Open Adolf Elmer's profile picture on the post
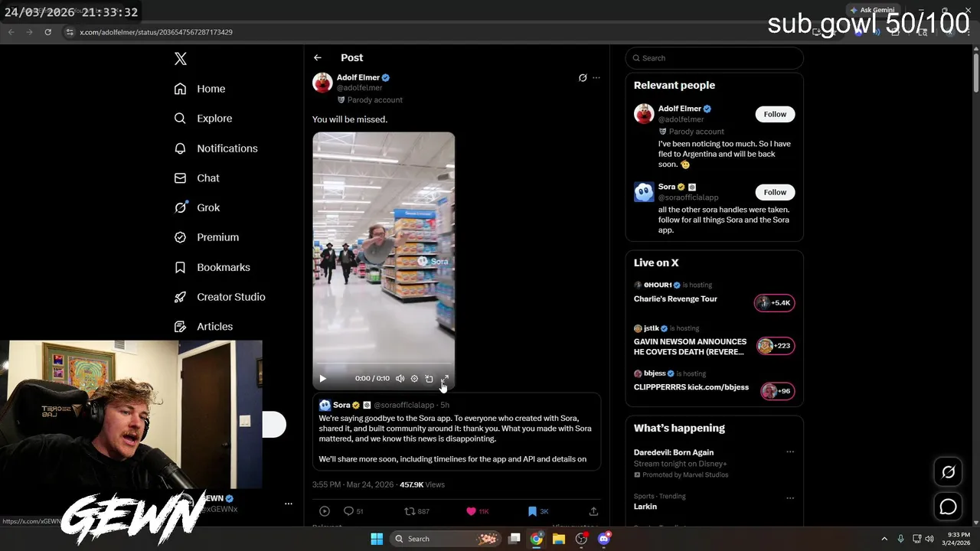 pyautogui.click(x=322, y=83)
